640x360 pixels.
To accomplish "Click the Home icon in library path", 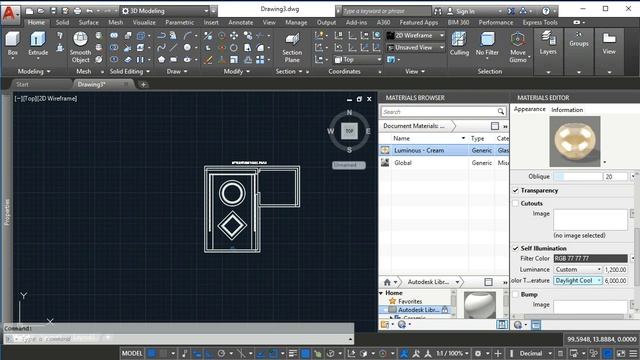I will coord(387,282).
